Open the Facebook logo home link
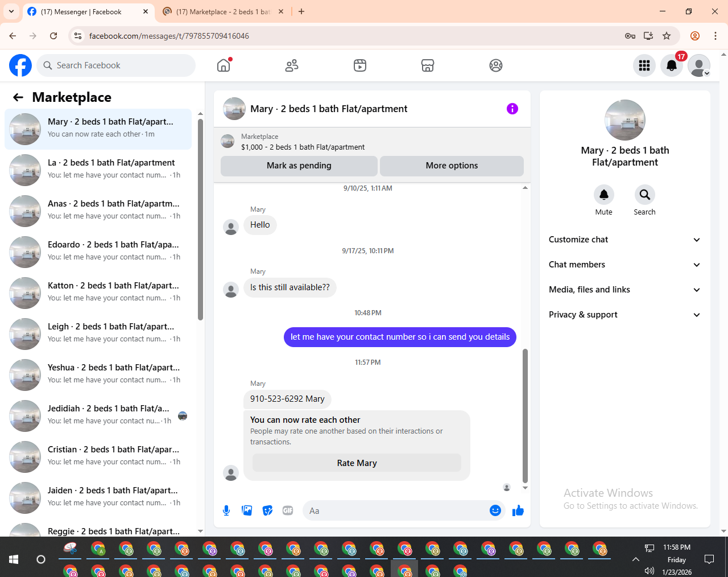 click(x=20, y=65)
